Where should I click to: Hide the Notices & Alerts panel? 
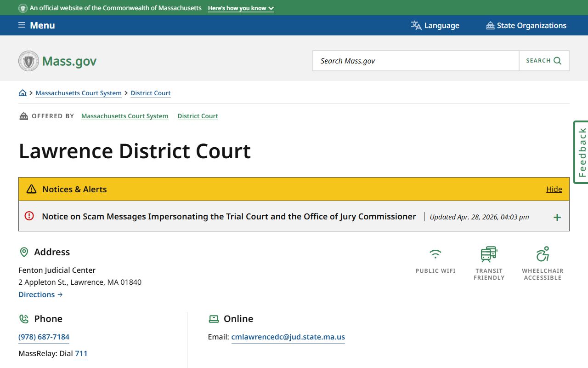554,189
